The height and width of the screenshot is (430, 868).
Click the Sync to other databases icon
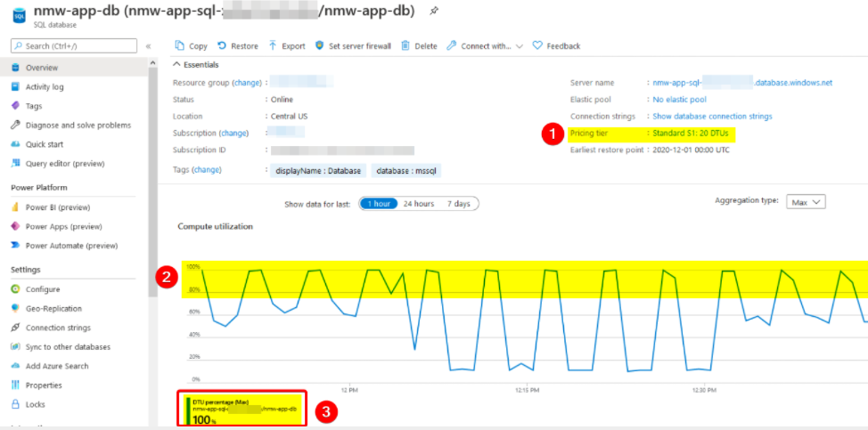click(15, 347)
